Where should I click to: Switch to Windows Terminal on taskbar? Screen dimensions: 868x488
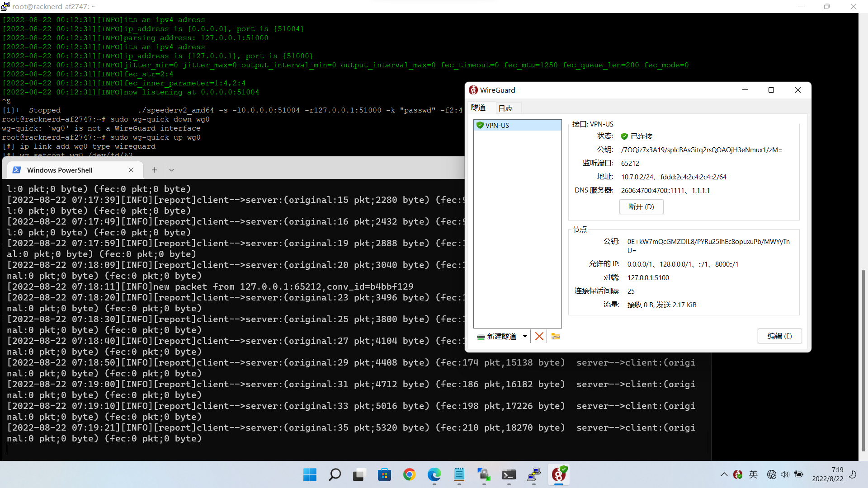pyautogui.click(x=509, y=474)
